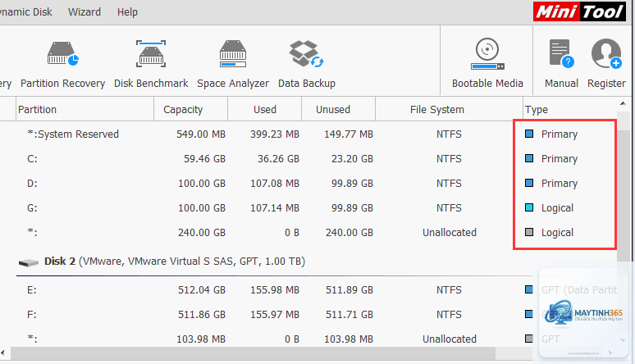Screen dimensions: 635x364
Task: Click the Logical type label in G: row
Action: coord(557,208)
